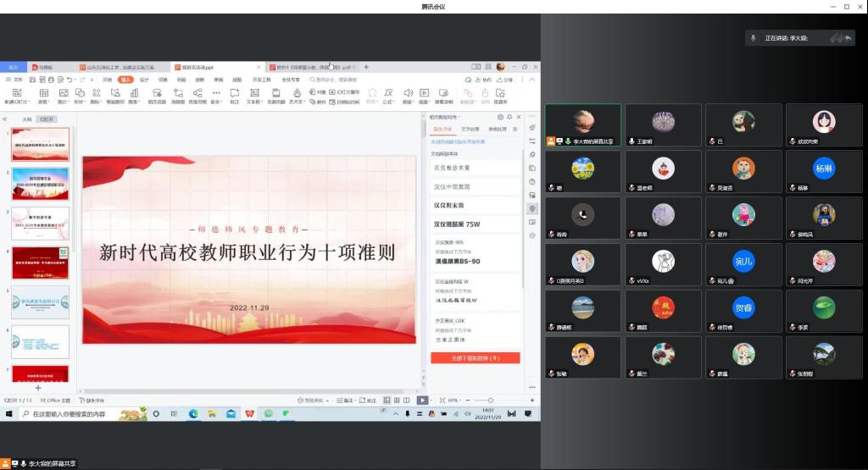Select the 设计 ribbon tab

point(144,80)
